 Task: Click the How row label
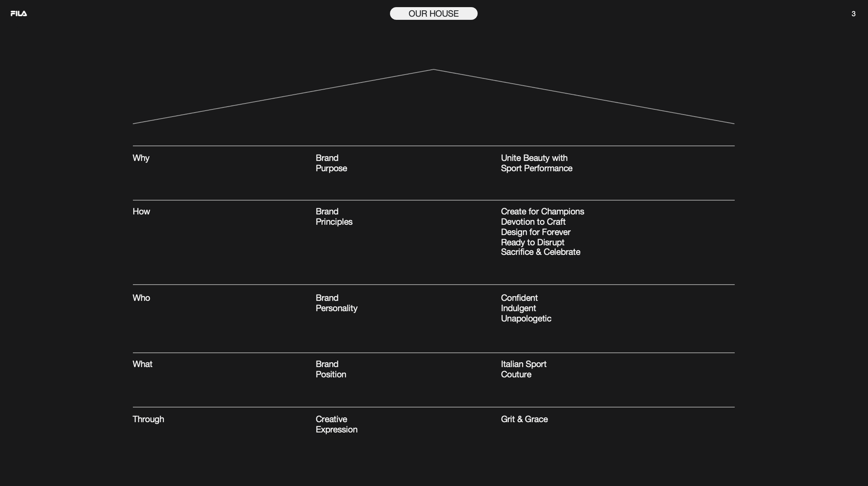pyautogui.click(x=141, y=211)
